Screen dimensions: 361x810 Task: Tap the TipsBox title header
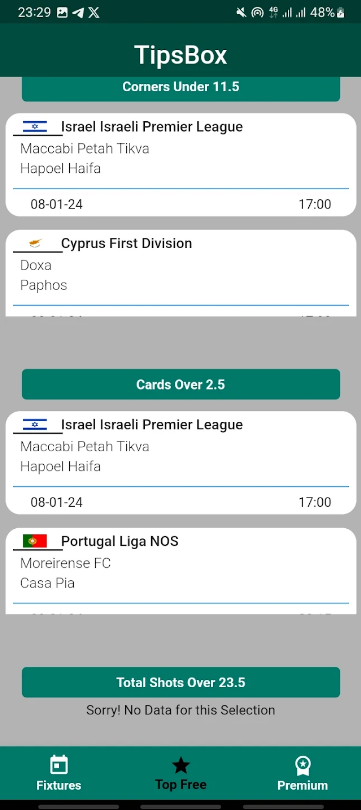pos(181,54)
